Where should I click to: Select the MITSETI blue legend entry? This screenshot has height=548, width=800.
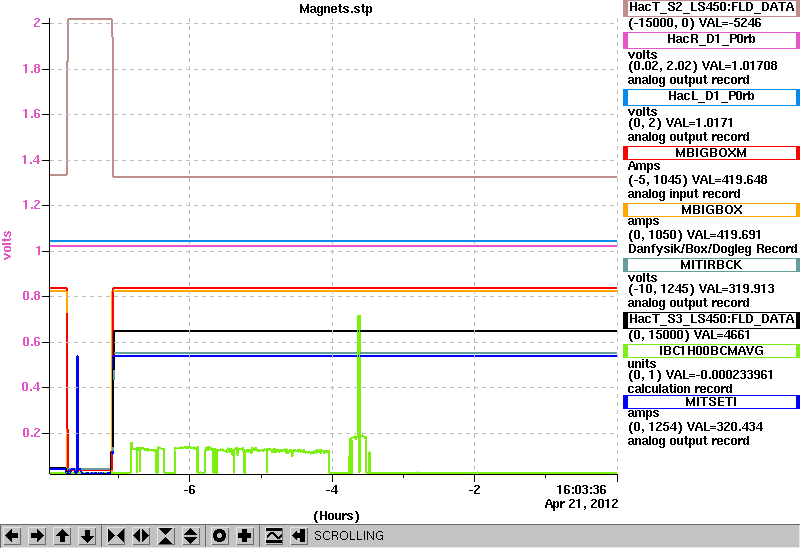[x=711, y=402]
